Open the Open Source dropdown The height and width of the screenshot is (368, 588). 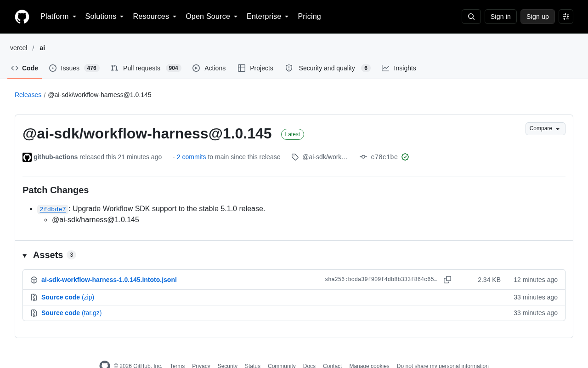click(x=212, y=17)
